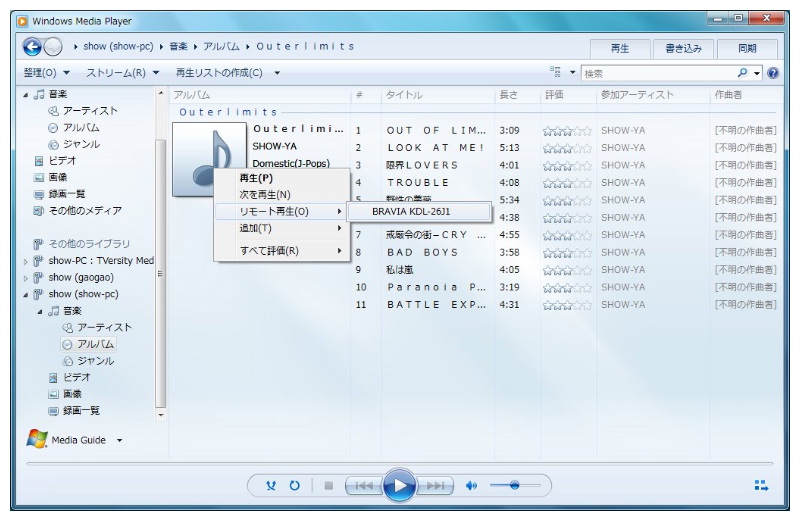Viewport: 800px width, 521px height.
Task: Adjust the volume slider
Action: (514, 486)
